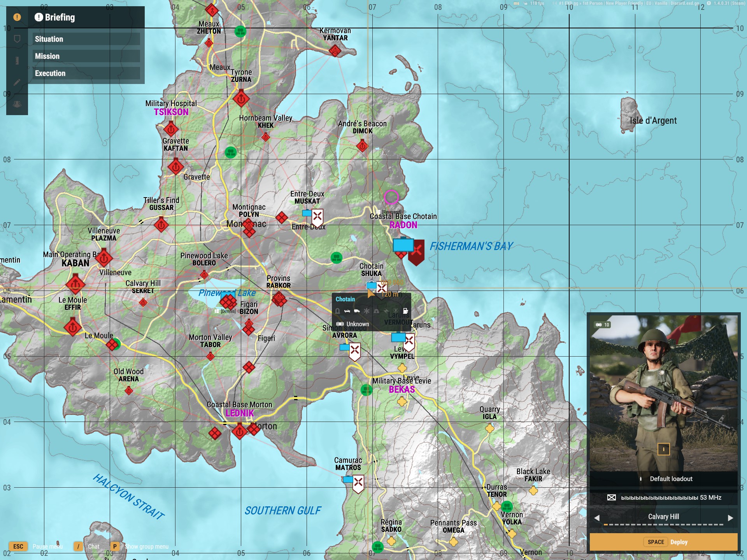The width and height of the screenshot is (747, 560).
Task: Click tent icon in Chotain tooltip
Action: click(376, 311)
